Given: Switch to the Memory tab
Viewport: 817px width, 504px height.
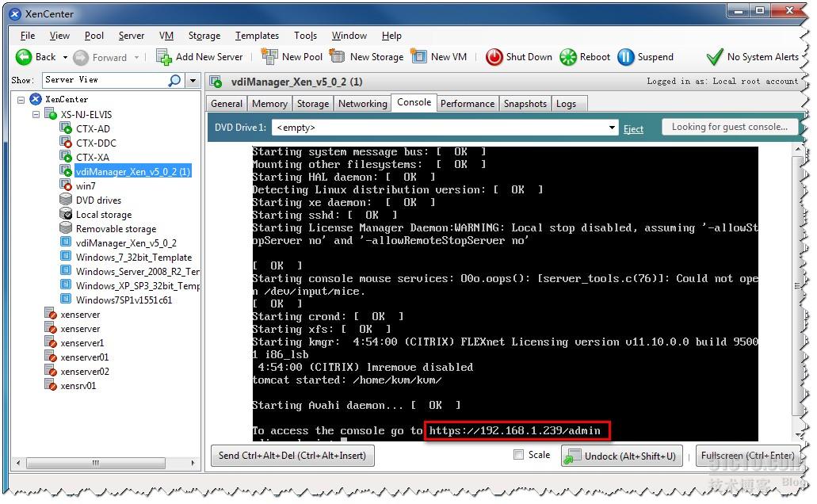Looking at the screenshot, I should click(269, 104).
